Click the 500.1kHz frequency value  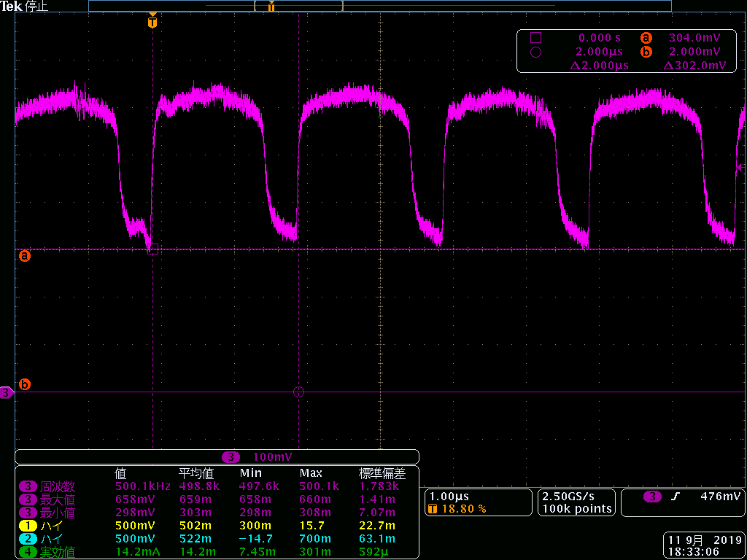point(143,486)
